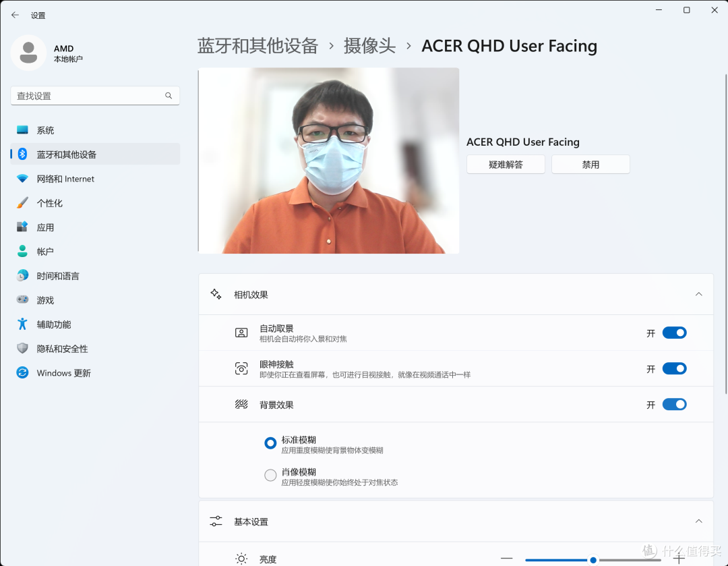This screenshot has height=566, width=728.
Task: Click the Windows 更新 sync icon
Action: click(22, 372)
